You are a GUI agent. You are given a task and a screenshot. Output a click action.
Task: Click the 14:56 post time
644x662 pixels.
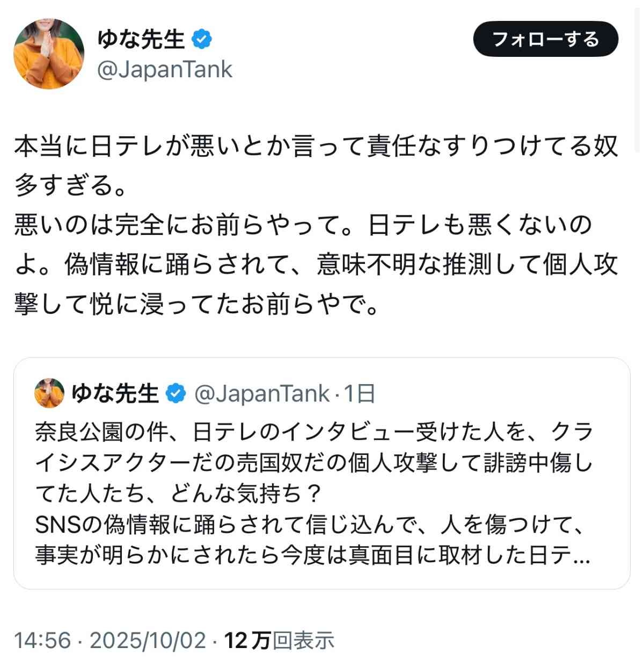pos(42,641)
